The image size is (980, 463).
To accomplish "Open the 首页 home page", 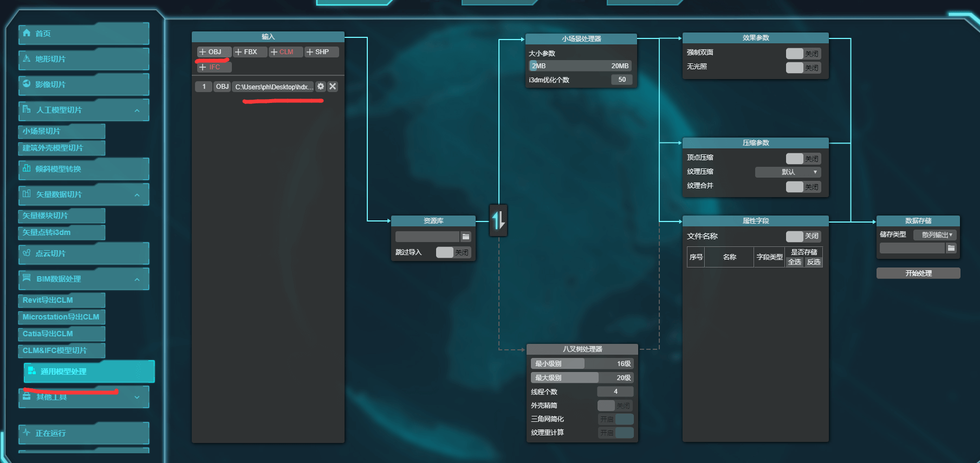I will point(83,34).
